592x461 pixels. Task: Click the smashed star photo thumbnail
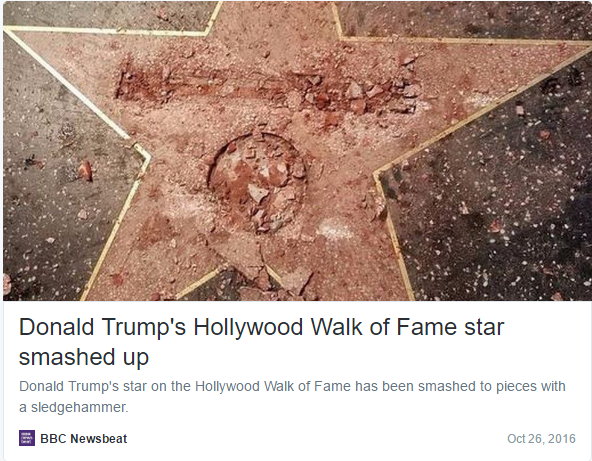point(297,151)
